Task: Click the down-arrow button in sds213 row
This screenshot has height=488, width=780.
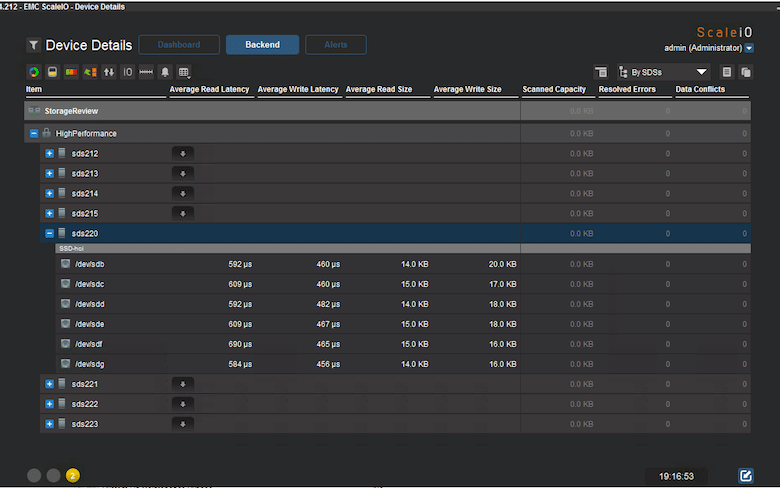Action: click(x=183, y=174)
